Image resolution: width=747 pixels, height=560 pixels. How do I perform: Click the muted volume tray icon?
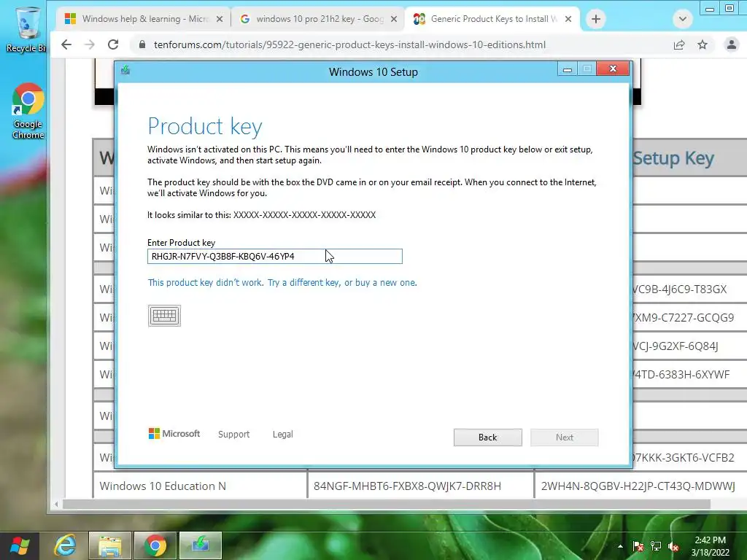click(x=673, y=546)
